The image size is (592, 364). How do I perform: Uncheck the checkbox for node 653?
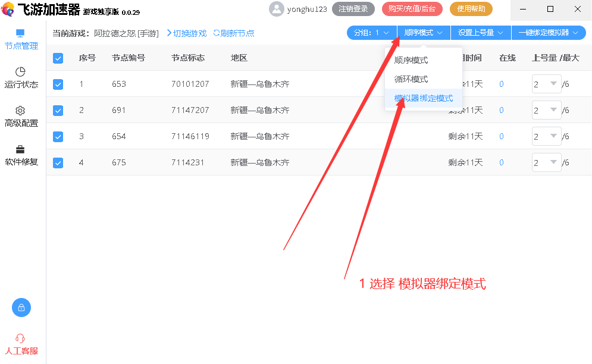58,84
